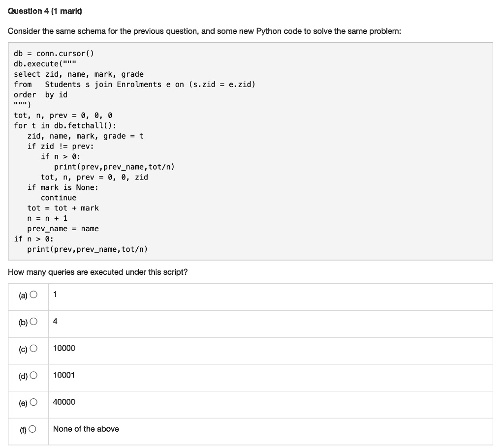The height and width of the screenshot is (447, 504).
Task: Choose the answer labeled 1
Action: pyautogui.click(x=55, y=294)
